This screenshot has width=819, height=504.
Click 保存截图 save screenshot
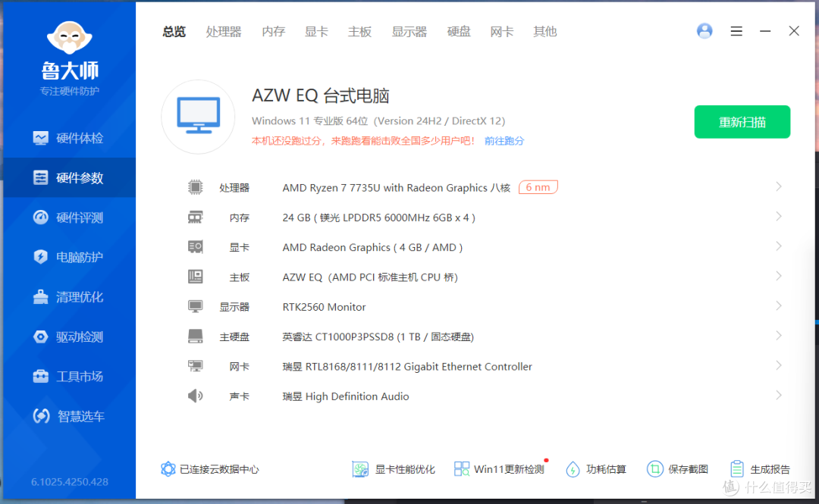677,469
